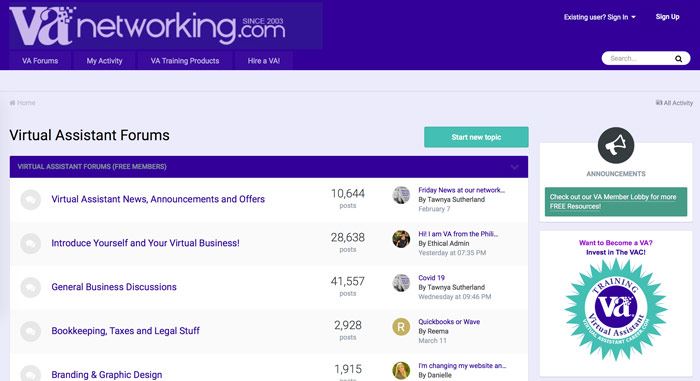Screen dimensions: 700x381
Task: Open Tawnya Sutherland avatar on Friday News row
Action: 401,195
